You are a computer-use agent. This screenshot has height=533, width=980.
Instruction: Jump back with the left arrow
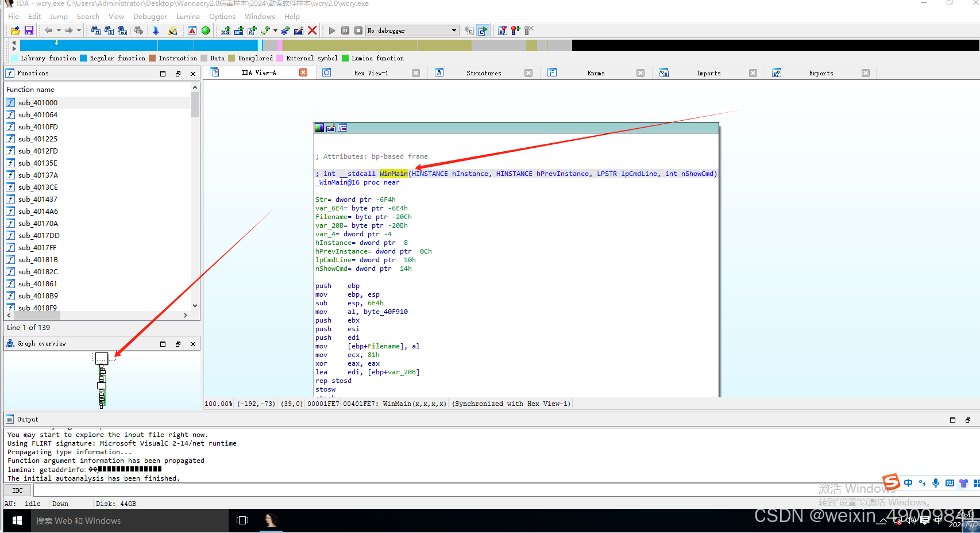click(49, 30)
